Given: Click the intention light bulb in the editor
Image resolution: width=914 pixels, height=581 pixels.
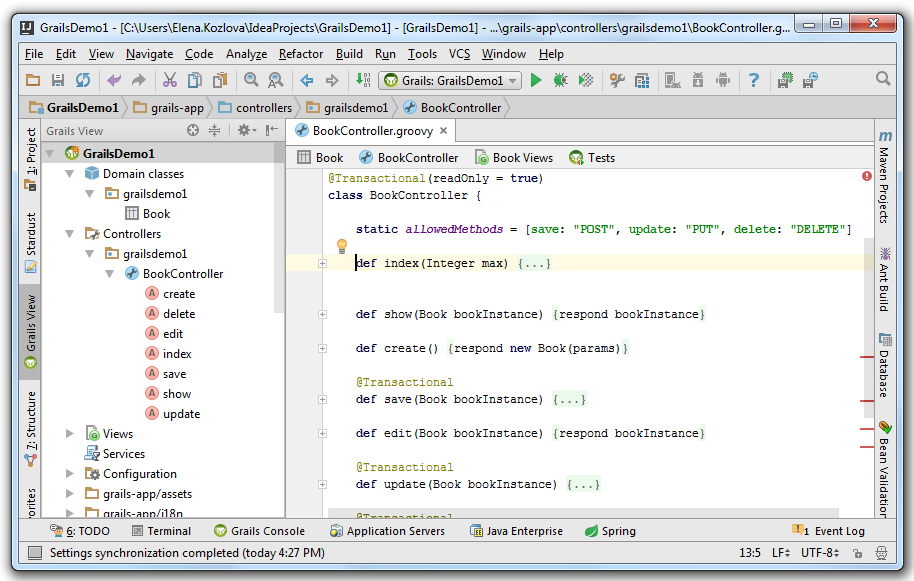Looking at the screenshot, I should [340, 246].
